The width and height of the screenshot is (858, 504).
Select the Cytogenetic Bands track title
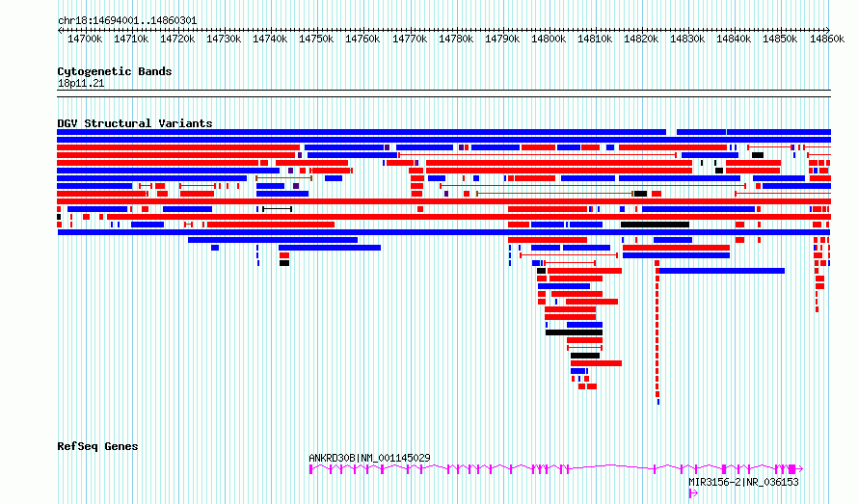pos(115,71)
